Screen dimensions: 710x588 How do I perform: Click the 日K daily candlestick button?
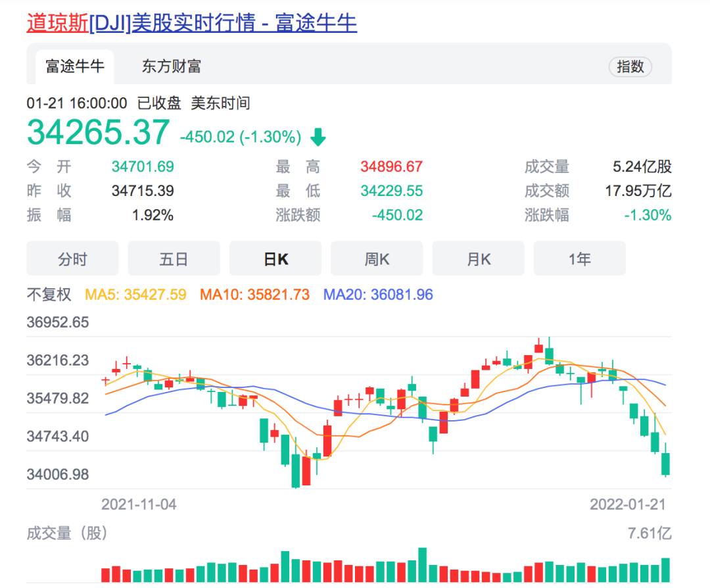tap(275, 258)
